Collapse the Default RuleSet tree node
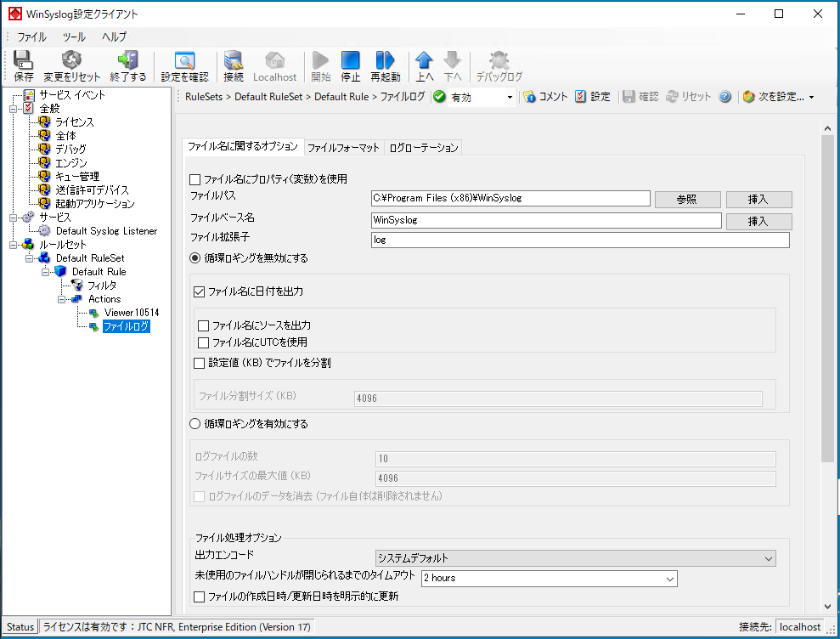 coord(29,258)
